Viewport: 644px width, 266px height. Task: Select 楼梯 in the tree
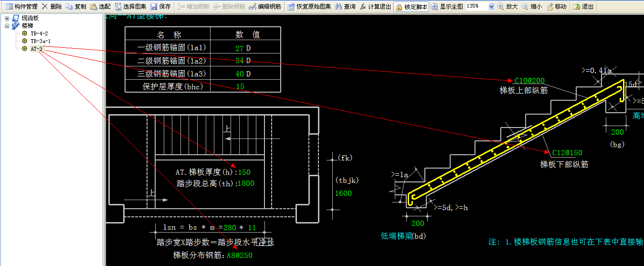point(28,26)
